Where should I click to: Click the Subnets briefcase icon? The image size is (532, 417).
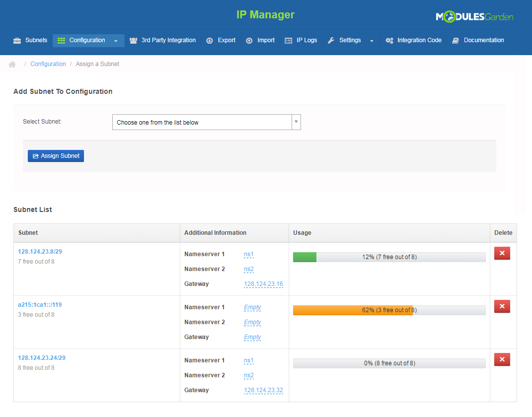pos(17,41)
